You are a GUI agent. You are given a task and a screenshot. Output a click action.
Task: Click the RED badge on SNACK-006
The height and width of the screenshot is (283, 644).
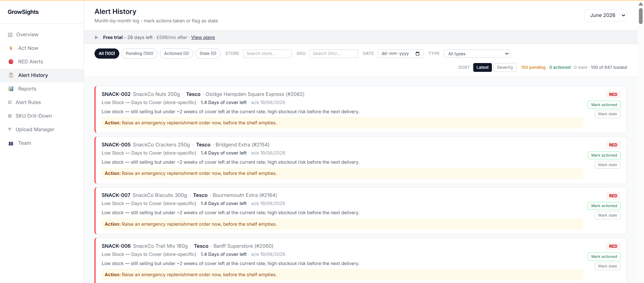tap(613, 246)
